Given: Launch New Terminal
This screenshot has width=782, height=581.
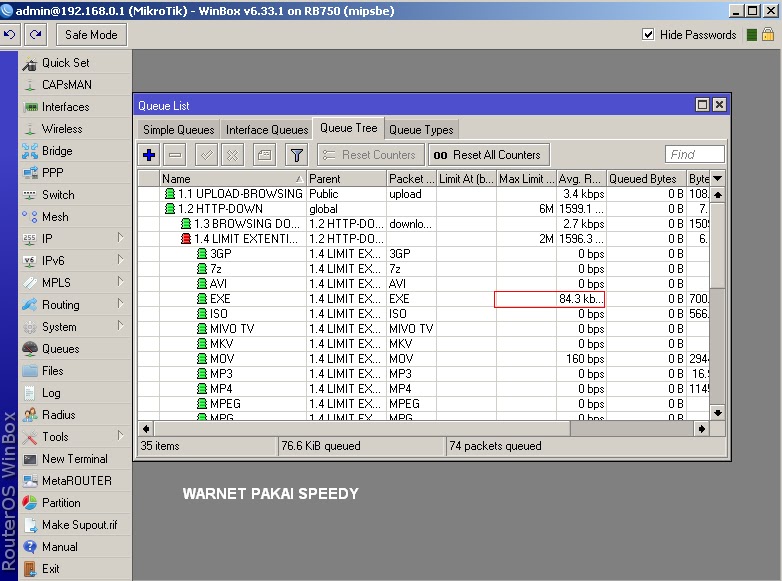Looking at the screenshot, I should 75,458.
